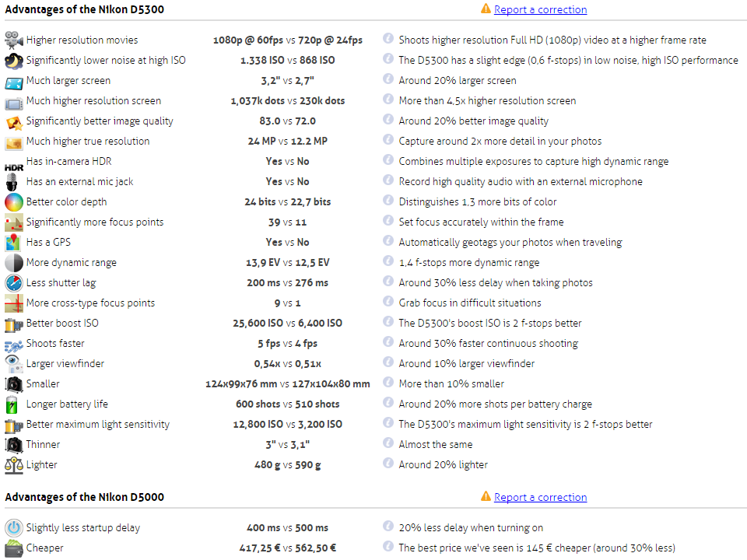The width and height of the screenshot is (747, 560).
Task: Click the half-circle icon for More dynamic range
Action: (x=14, y=263)
